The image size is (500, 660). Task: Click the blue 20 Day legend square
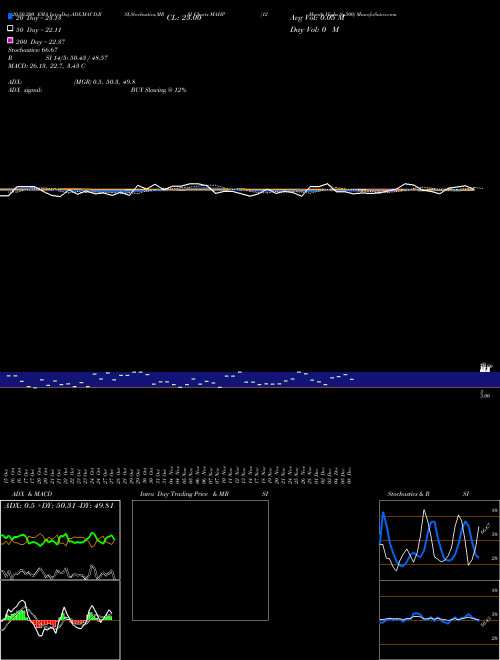tap(10, 16)
